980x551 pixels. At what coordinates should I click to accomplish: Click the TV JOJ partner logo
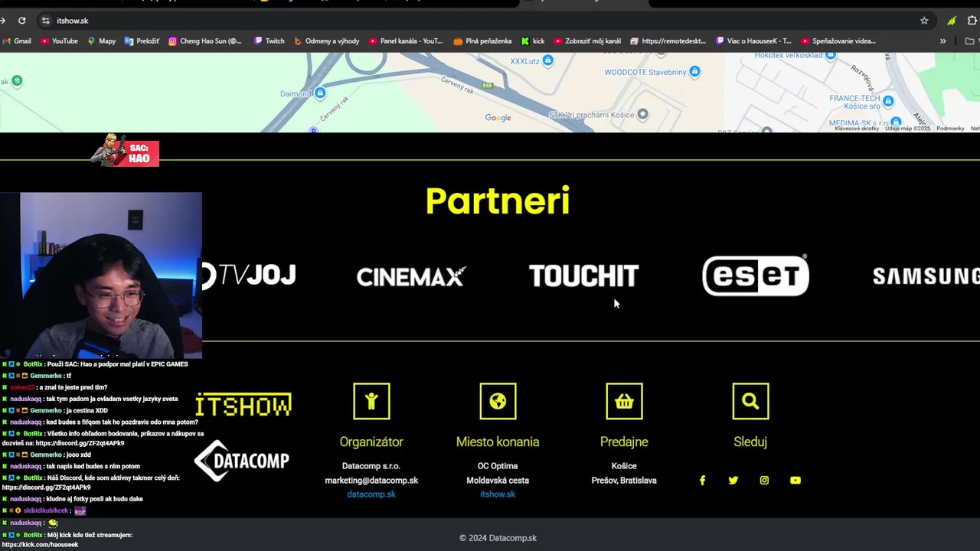(250, 275)
